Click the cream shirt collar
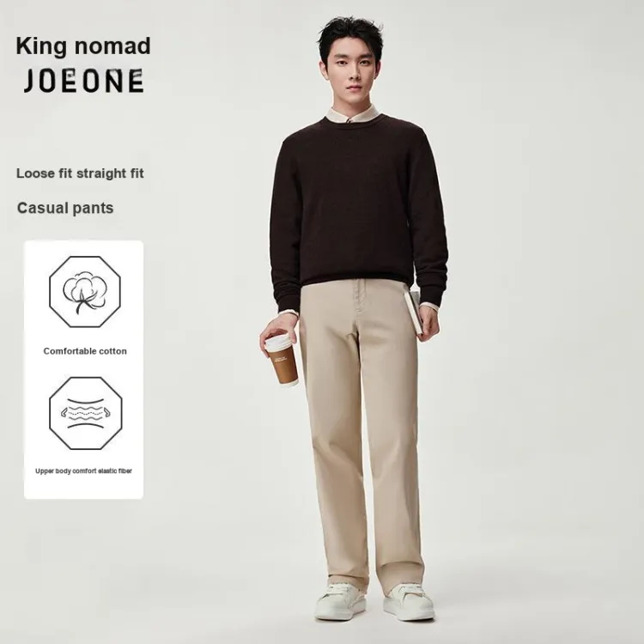 (x=351, y=114)
